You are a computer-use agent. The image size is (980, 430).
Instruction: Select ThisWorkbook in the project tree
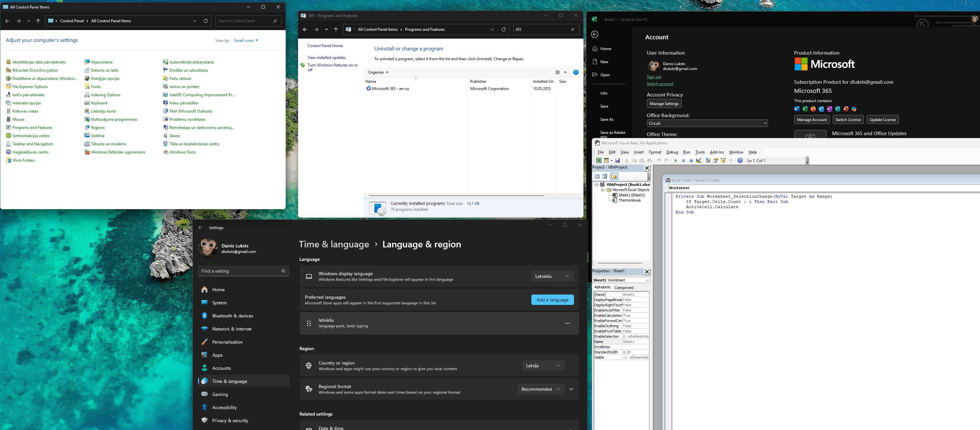[630, 201]
